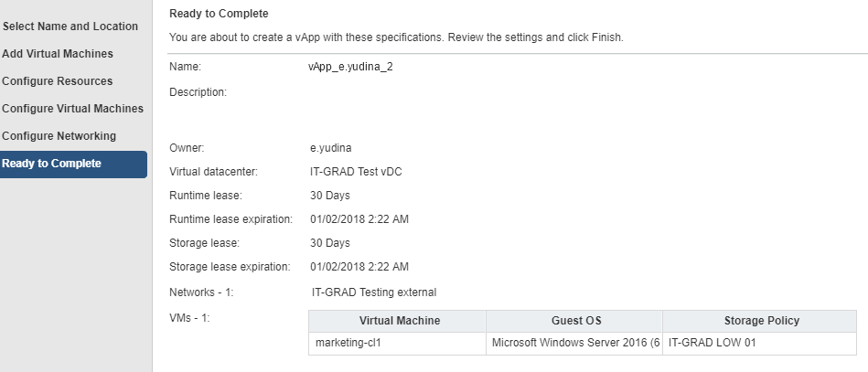The width and height of the screenshot is (868, 372).
Task: Click the IT-GRAD Test vDC value
Action: (x=356, y=172)
